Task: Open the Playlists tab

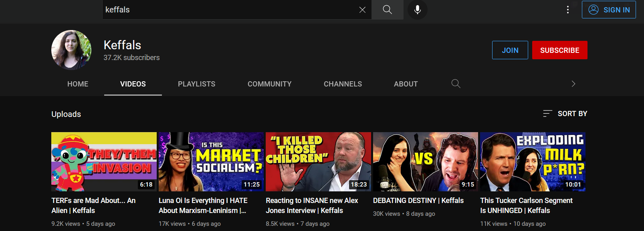Action: (196, 84)
